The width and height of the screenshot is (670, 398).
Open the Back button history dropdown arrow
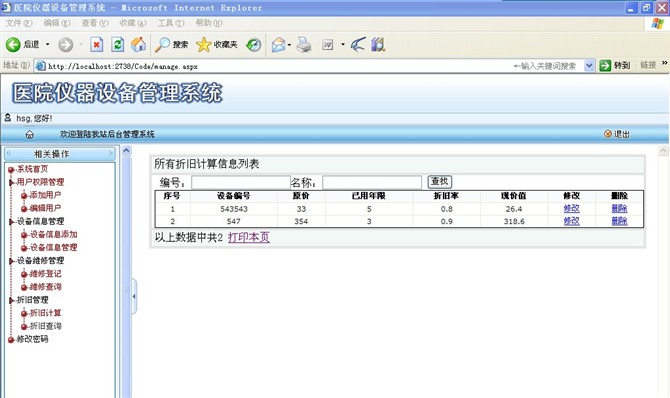click(47, 44)
